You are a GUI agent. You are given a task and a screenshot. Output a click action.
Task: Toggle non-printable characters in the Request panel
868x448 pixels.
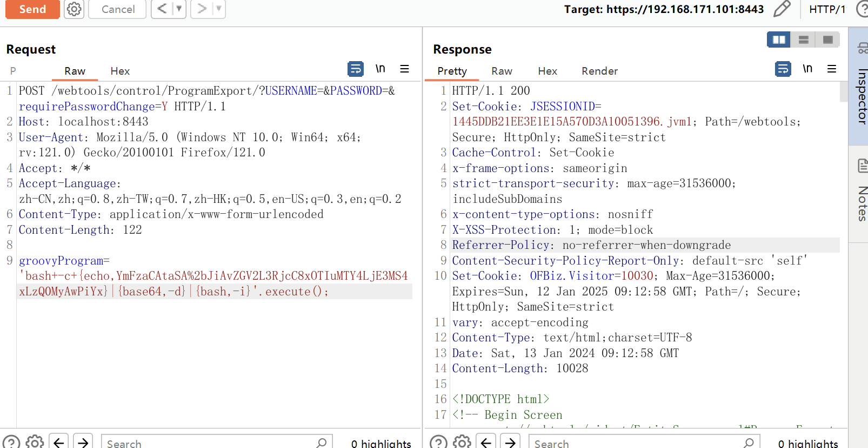tap(380, 69)
